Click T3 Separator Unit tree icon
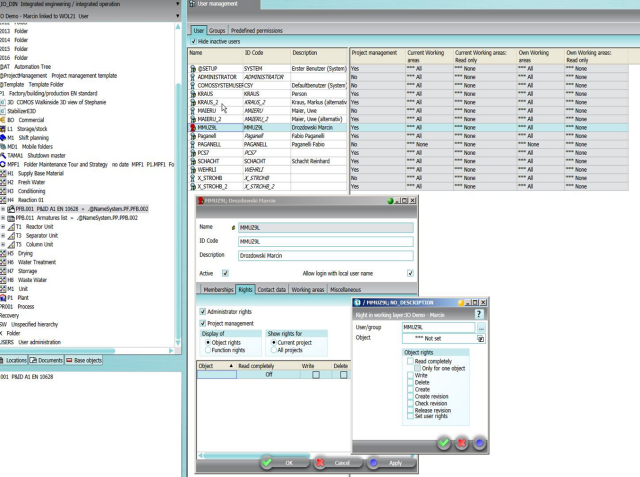This screenshot has height=477, width=640. coord(11,236)
